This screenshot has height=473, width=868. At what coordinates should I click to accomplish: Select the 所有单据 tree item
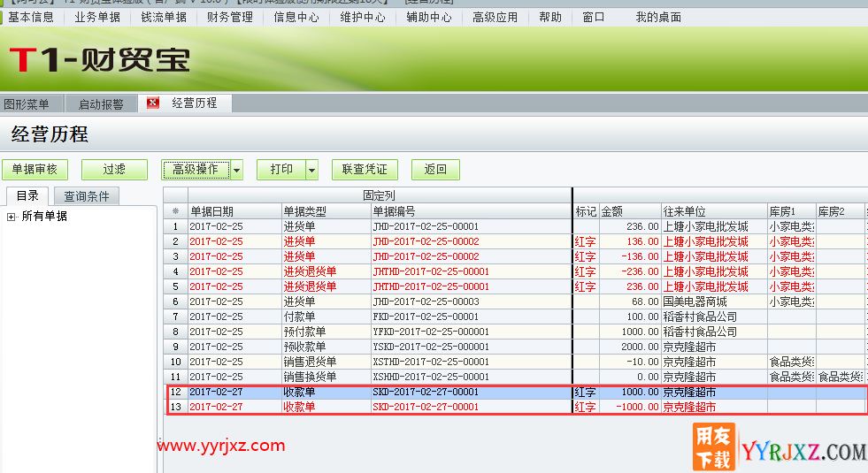[44, 217]
